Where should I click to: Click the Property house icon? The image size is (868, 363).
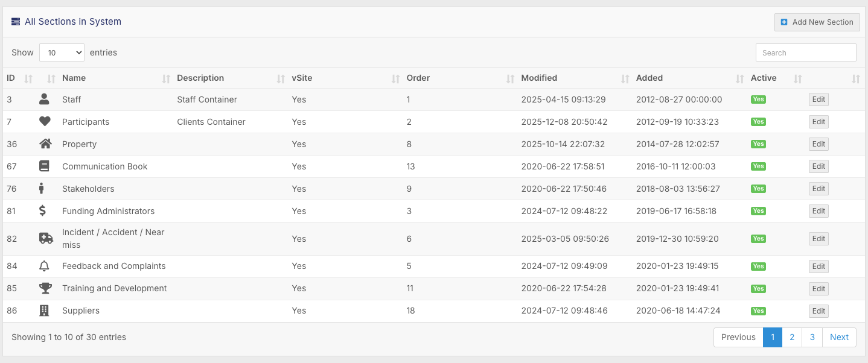tap(45, 144)
